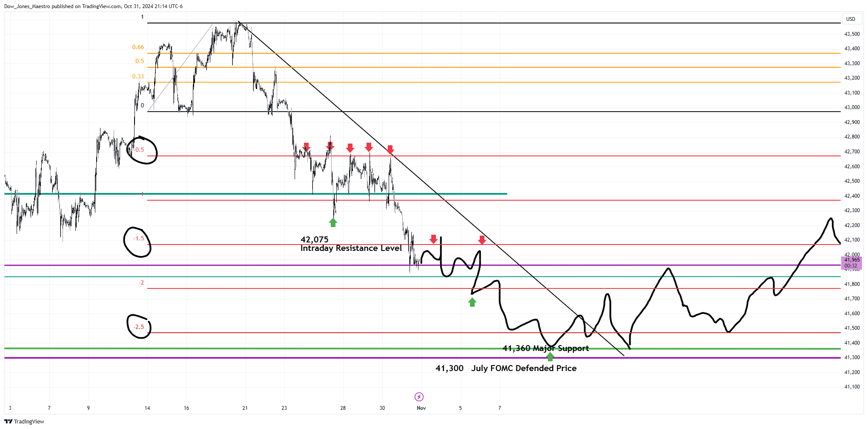Select the July FOMC Defended Price text
This screenshot has height=429, width=868.
point(524,368)
